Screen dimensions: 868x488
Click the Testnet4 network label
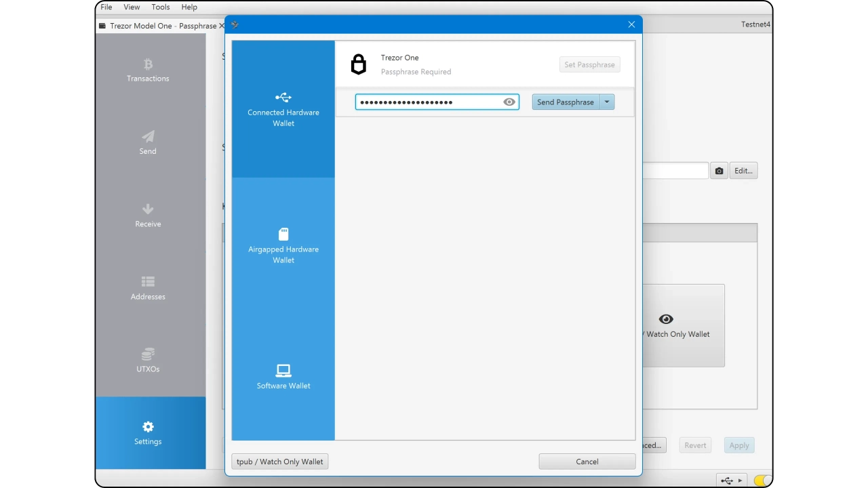click(x=756, y=24)
